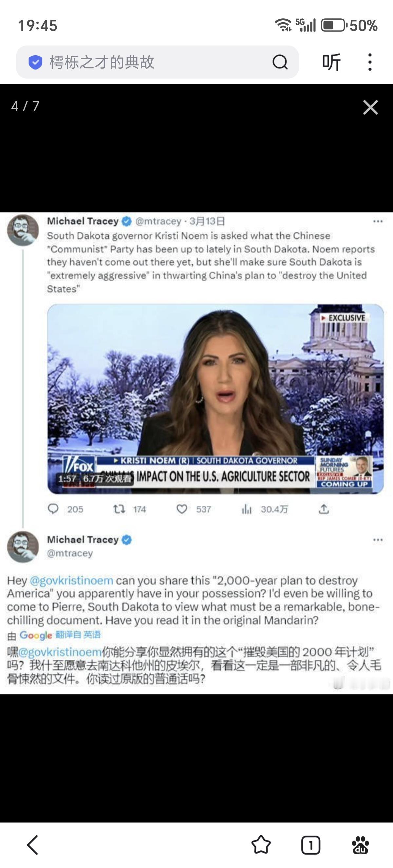Go back using the bottom arrow
This screenshot has height=868, width=393.
32,845
